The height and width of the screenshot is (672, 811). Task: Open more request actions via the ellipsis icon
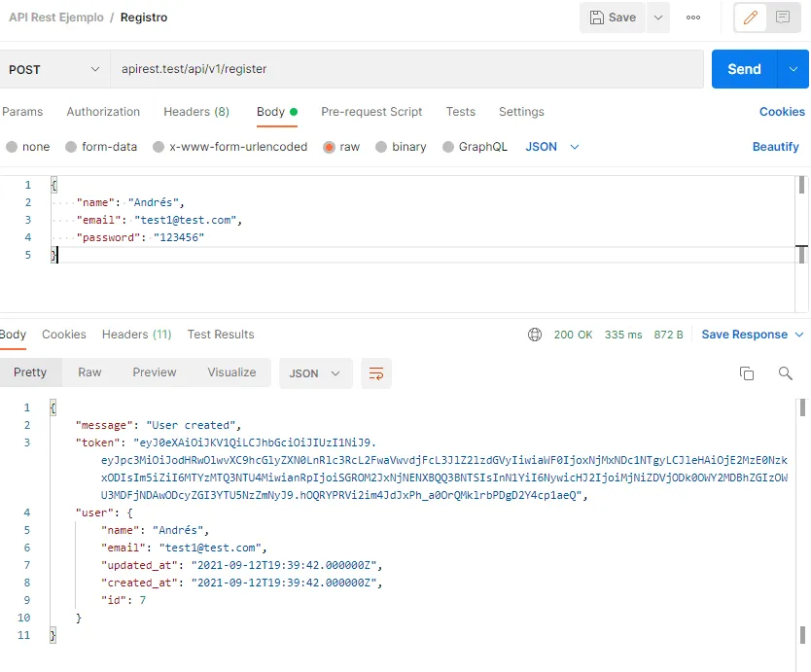(692, 18)
